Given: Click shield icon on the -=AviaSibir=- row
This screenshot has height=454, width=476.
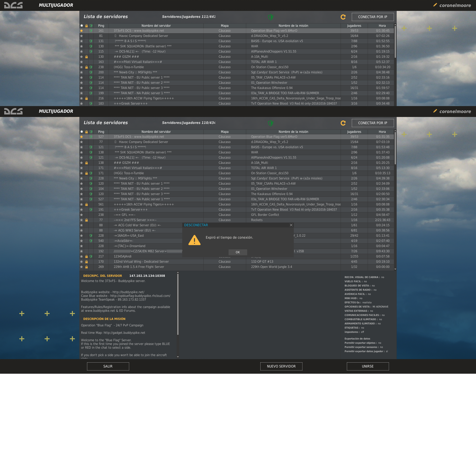Looking at the screenshot, I should (91, 241).
